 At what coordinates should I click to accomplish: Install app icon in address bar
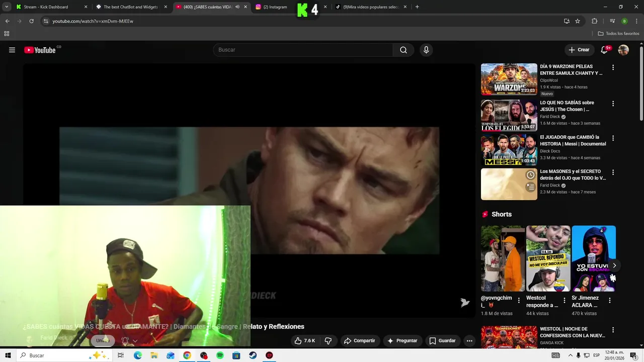(x=567, y=21)
